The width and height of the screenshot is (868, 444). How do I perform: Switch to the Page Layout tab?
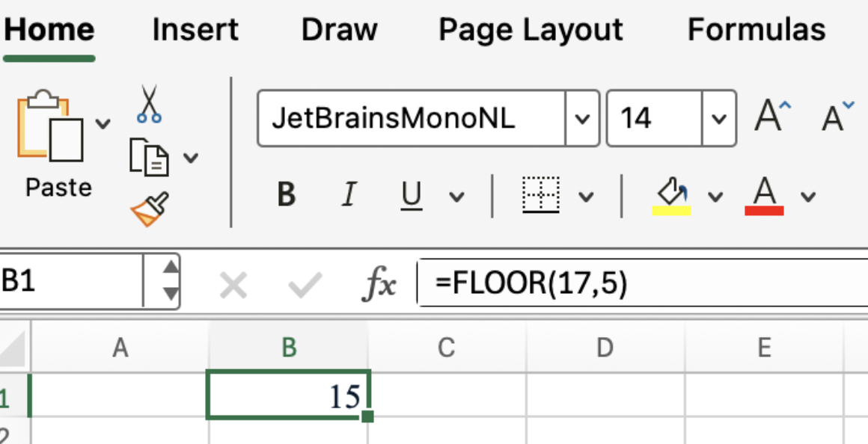(x=531, y=30)
